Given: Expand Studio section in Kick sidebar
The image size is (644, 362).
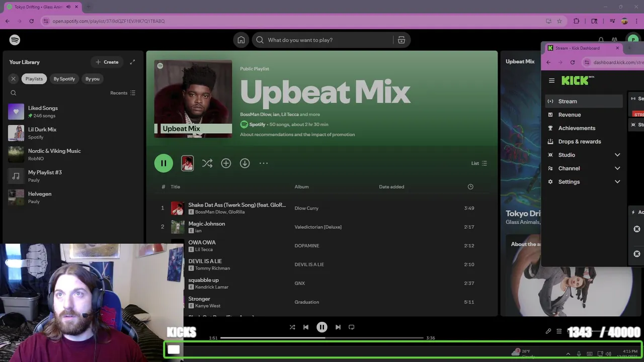Looking at the screenshot, I should 617,155.
